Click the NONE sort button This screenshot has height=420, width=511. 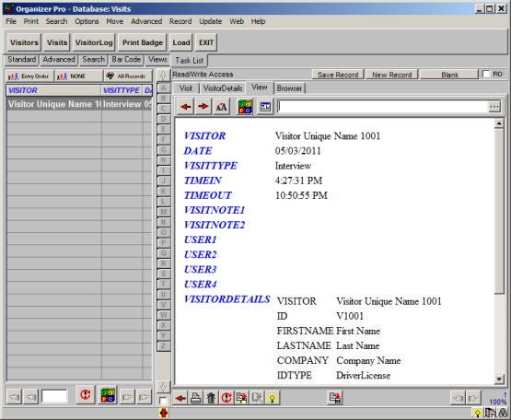coord(78,76)
